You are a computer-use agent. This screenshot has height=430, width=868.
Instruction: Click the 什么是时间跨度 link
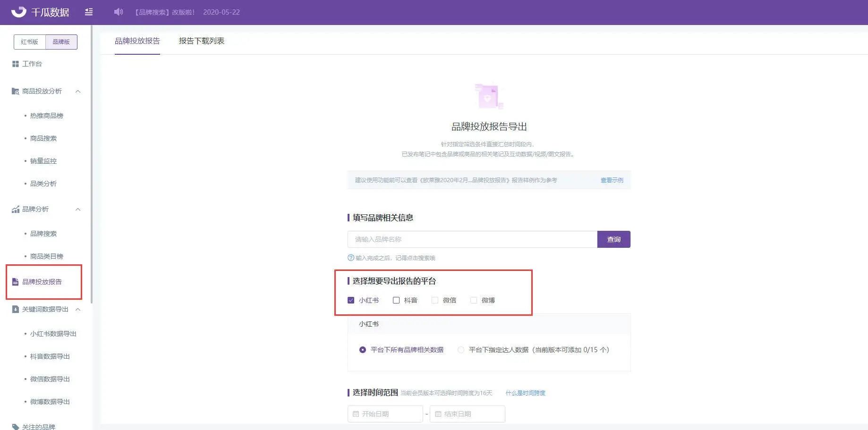(526, 393)
